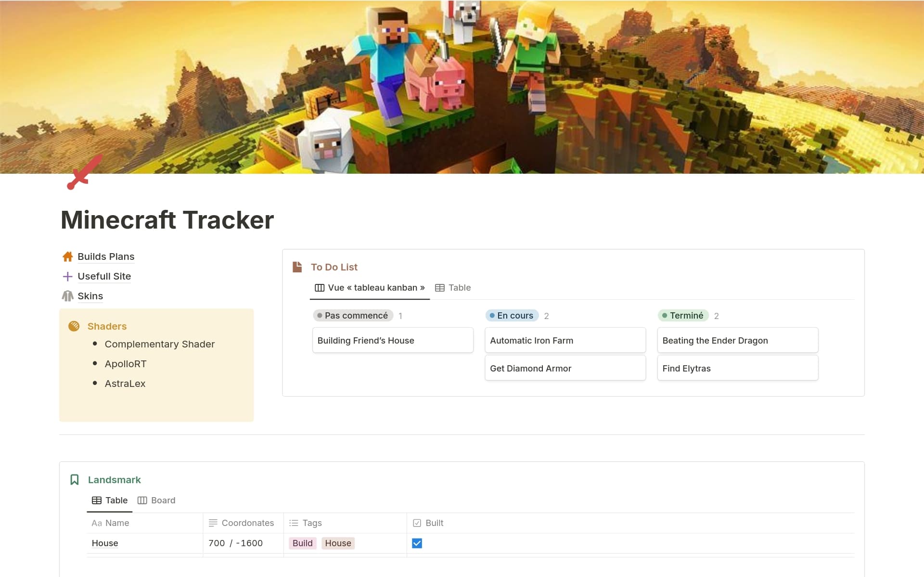Open the Building Friend's House card
The image size is (924, 577).
pyautogui.click(x=393, y=341)
